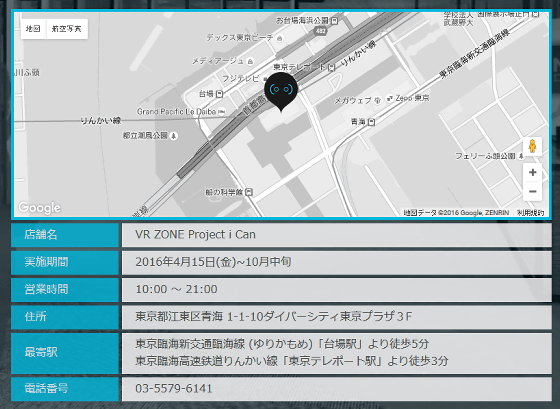Click the ゆりかもめ「台場駅」 access line
The image size is (560, 409).
click(282, 344)
